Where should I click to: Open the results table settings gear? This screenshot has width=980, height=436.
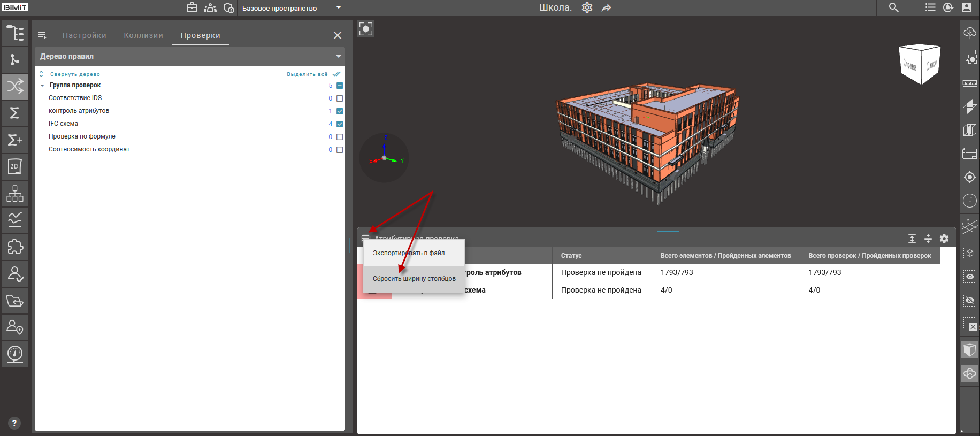(944, 239)
